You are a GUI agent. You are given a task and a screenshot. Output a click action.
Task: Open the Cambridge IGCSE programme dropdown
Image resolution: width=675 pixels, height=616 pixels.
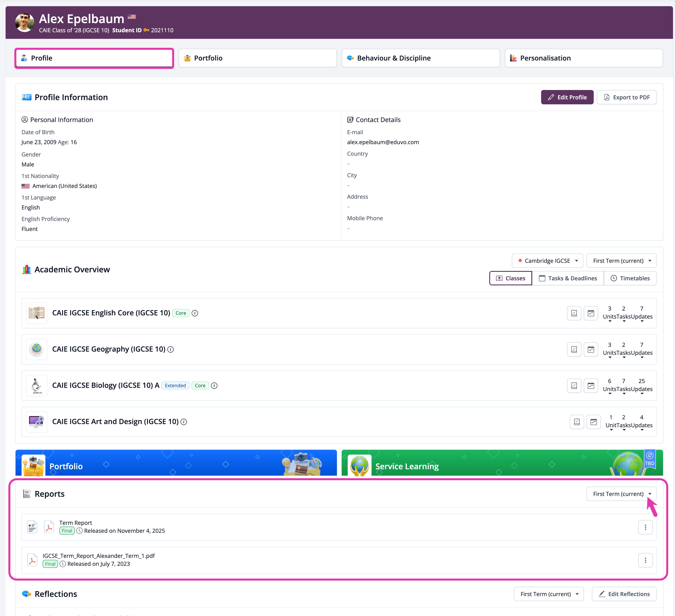(x=547, y=261)
